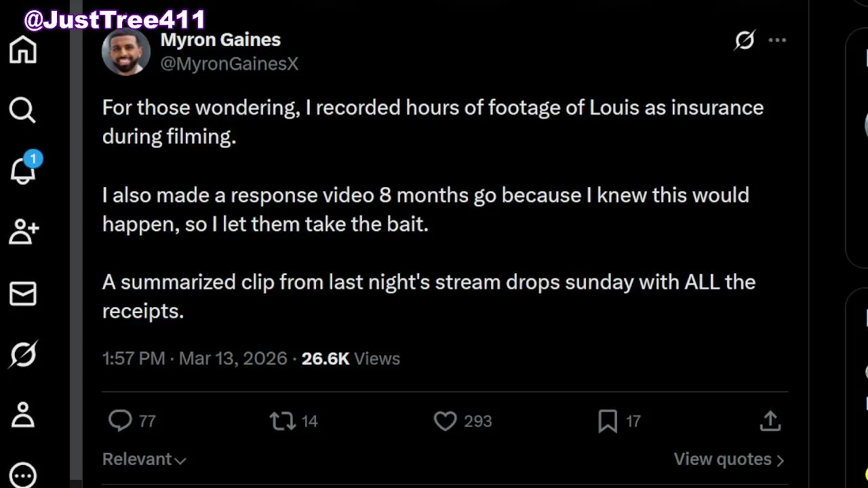Open Grok icon in left sidebar
Viewport: 868px width, 488px height.
click(23, 354)
